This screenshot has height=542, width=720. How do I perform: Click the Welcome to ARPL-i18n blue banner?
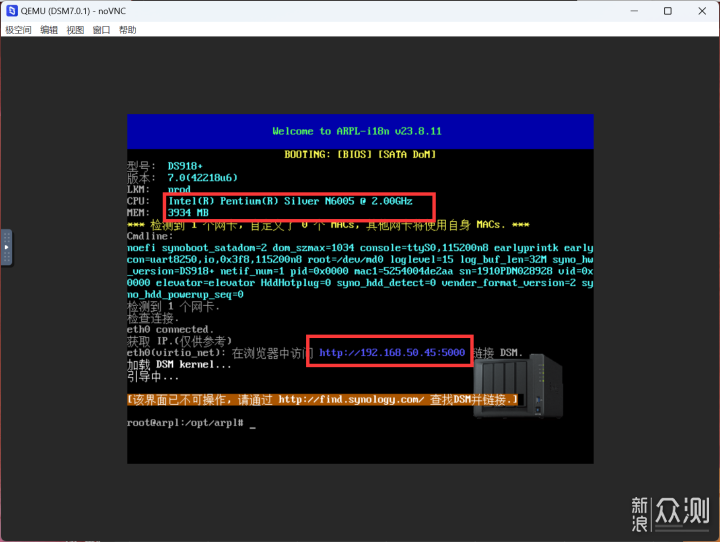click(x=359, y=131)
